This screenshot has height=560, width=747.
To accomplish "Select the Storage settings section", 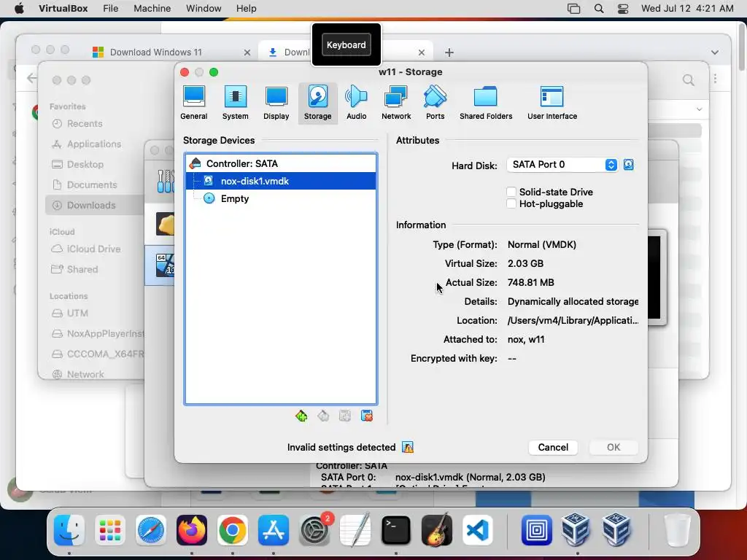I will pos(318,103).
